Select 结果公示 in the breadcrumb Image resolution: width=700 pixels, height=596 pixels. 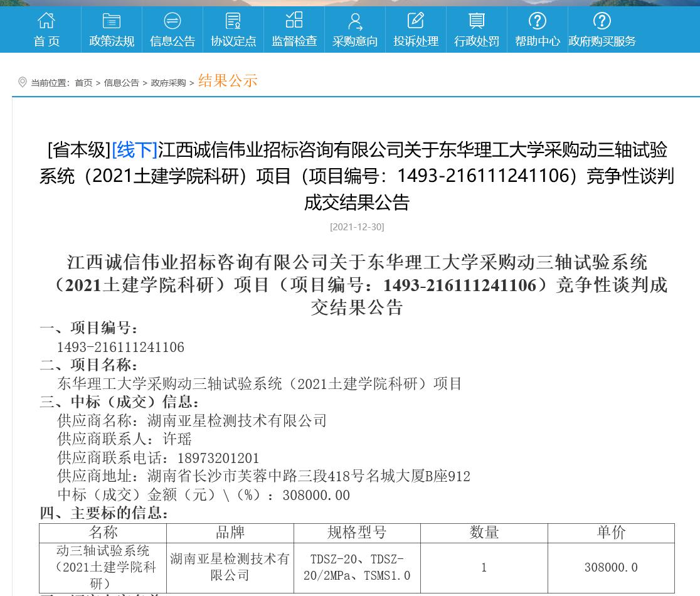pyautogui.click(x=228, y=81)
